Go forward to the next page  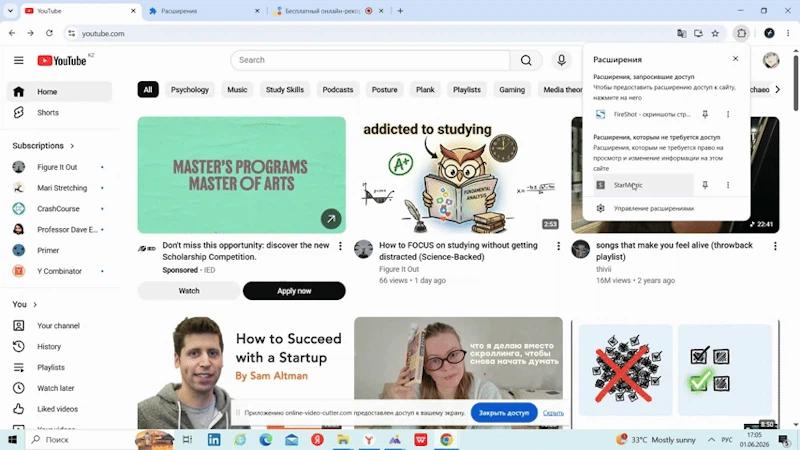click(x=31, y=33)
